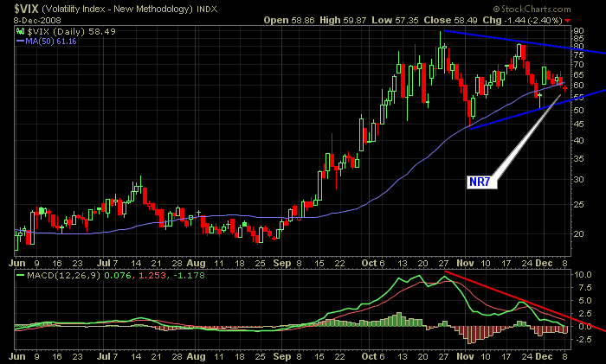Viewport: 606px width, 364px height.
Task: Click the 8-Dec-2008 chart date
Action: [x=37, y=21]
